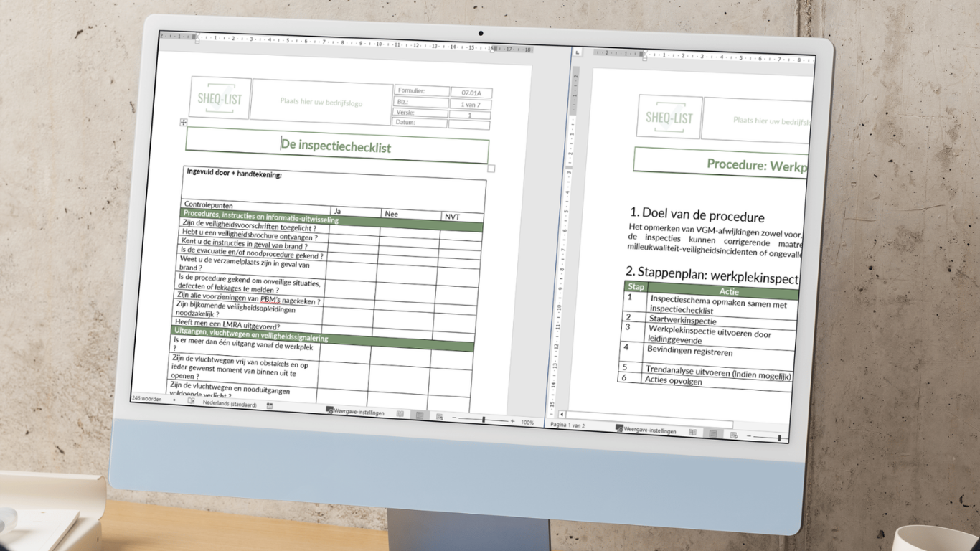Click the 'NVT' column header
Screen dimensions: 980x551
tap(463, 217)
